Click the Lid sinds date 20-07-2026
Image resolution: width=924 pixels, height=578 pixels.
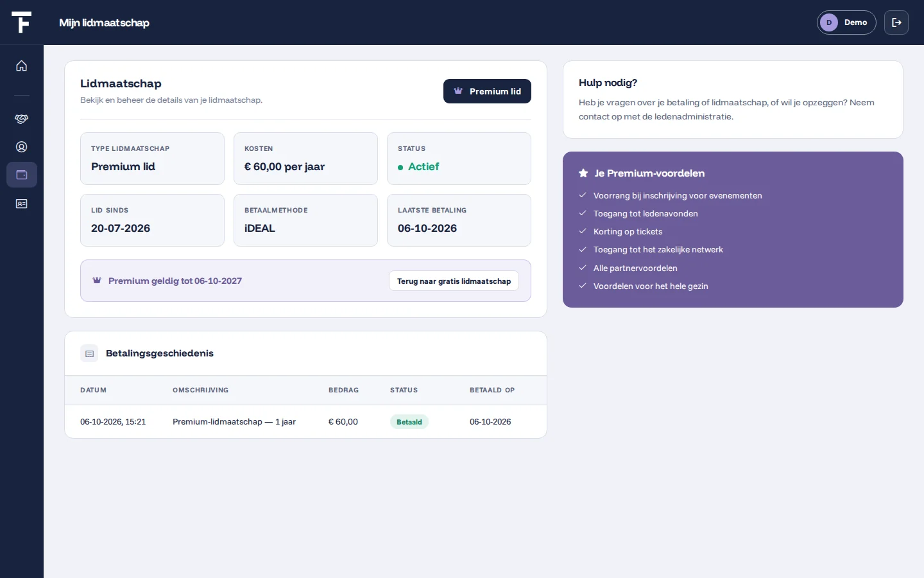coord(121,229)
